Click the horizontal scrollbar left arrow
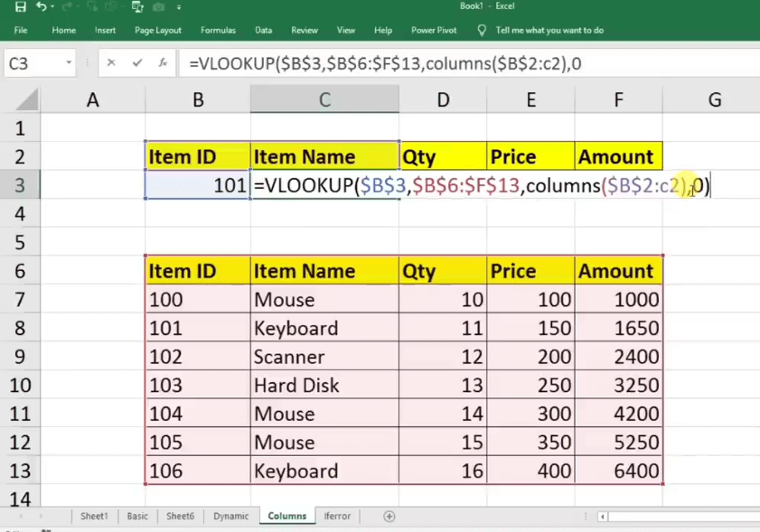This screenshot has width=760, height=532. (602, 517)
